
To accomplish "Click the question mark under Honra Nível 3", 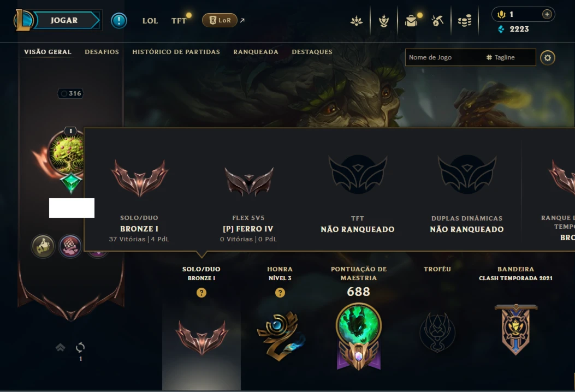I will coord(280,293).
